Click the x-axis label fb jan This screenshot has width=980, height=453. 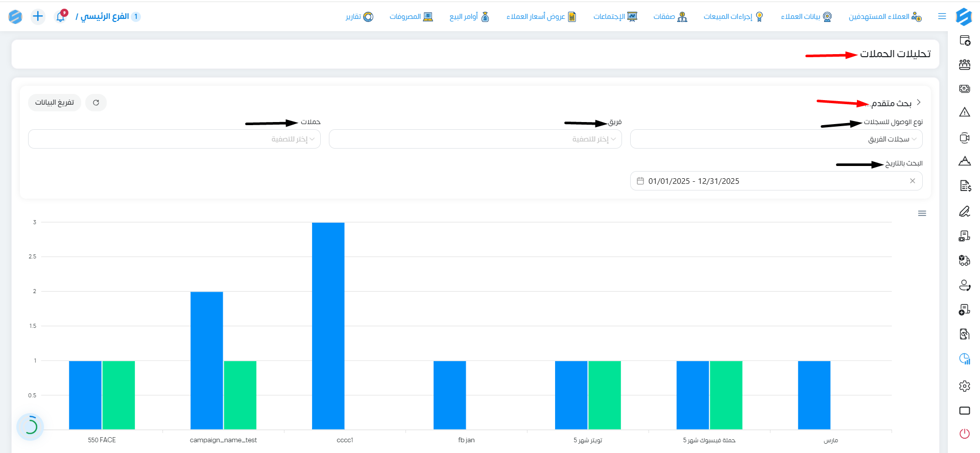pyautogui.click(x=466, y=440)
